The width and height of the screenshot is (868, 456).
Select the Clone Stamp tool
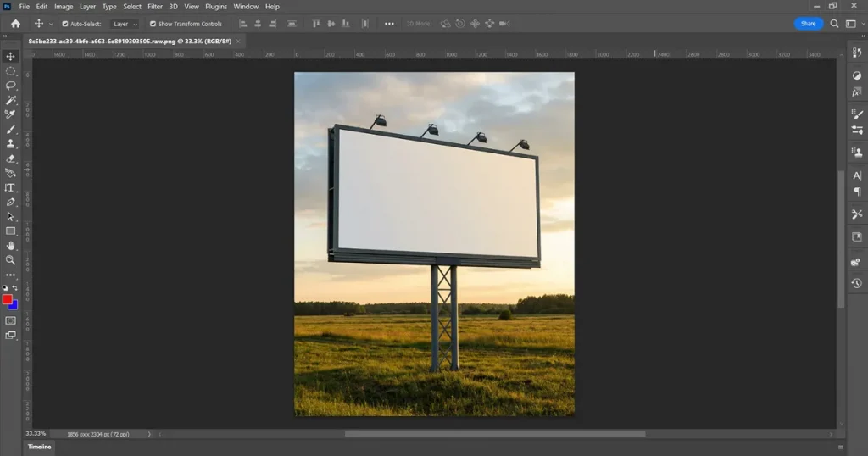pos(10,144)
